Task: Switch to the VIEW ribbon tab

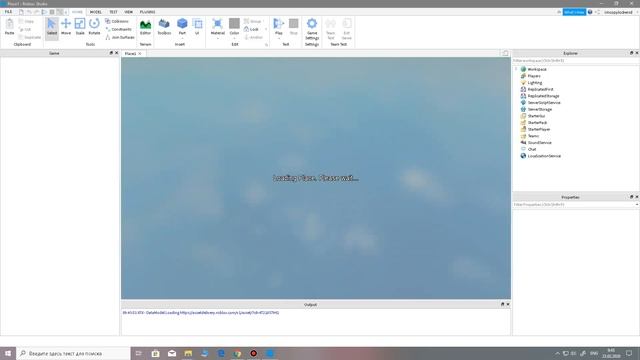Action: click(129, 12)
